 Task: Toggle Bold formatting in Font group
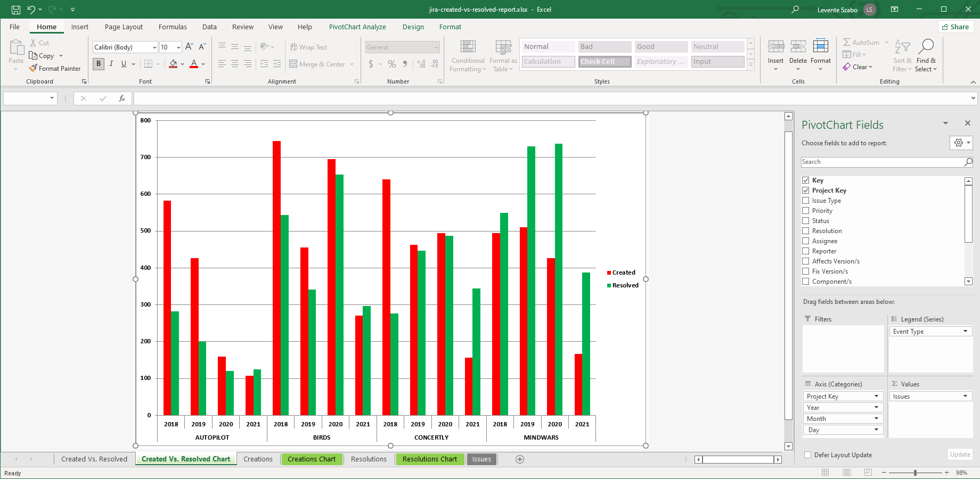[99, 64]
